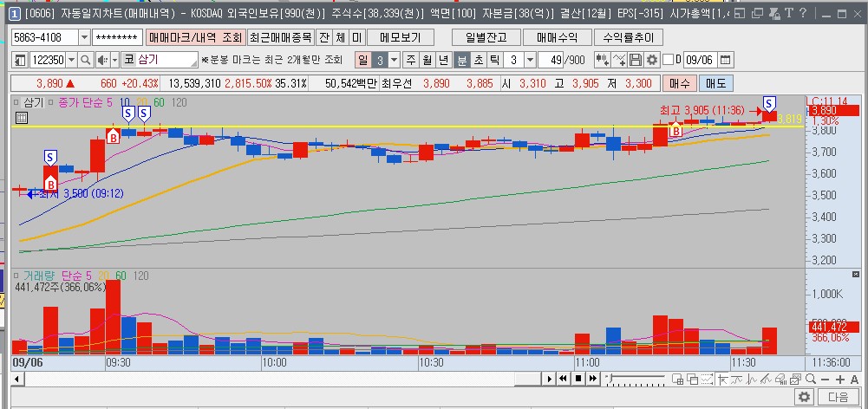This screenshot has height=409, width=868.
Task: Open the 수익률추이 tab button
Action: [629, 37]
